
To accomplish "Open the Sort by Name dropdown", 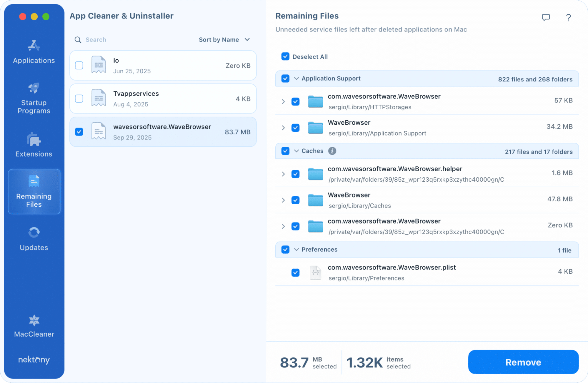I will (224, 40).
